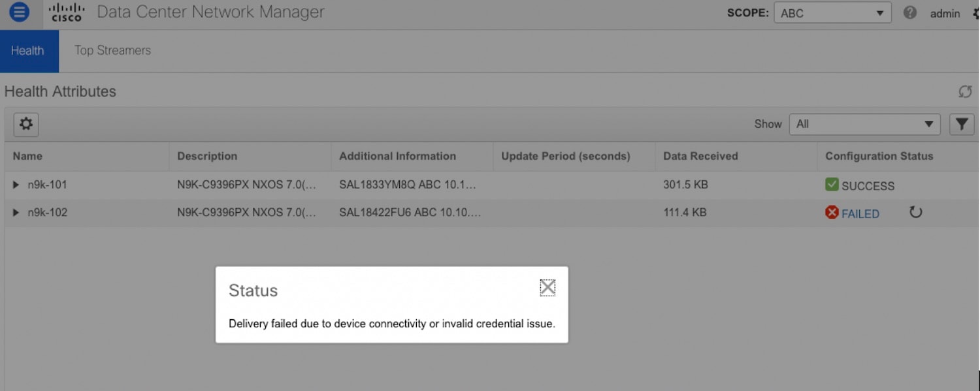This screenshot has height=391, width=980.
Task: Open the table settings gear button
Action: tap(26, 124)
